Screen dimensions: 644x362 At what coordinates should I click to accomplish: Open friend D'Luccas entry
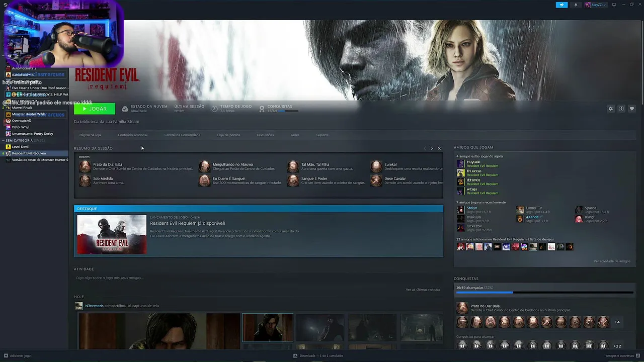pos(474,171)
